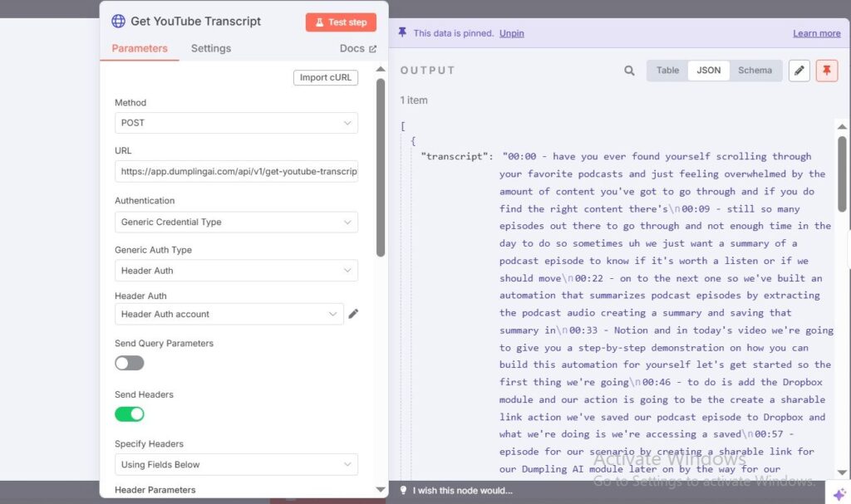The image size is (851, 504).
Task: Click the OUTPUT panel heading
Action: [428, 71]
